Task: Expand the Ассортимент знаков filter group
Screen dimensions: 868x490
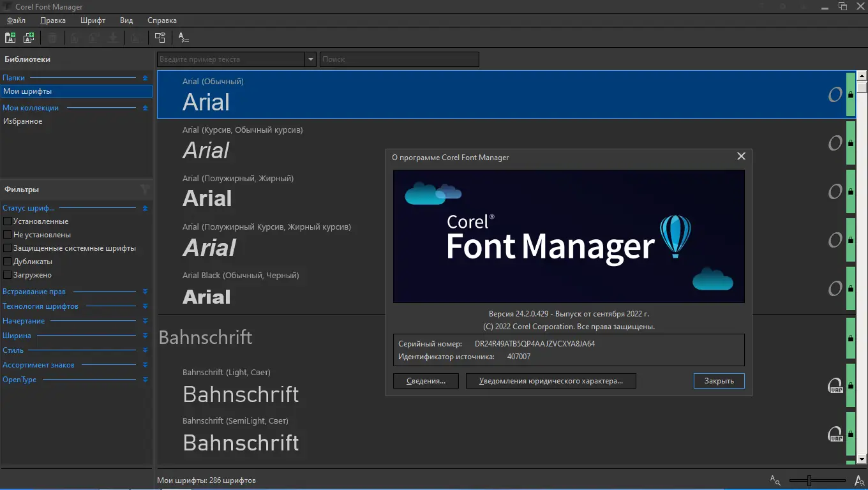Action: [x=145, y=365]
